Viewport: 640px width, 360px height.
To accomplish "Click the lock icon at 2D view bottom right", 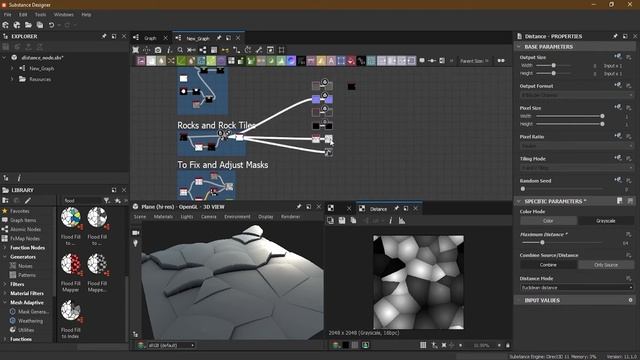I will click(x=507, y=345).
